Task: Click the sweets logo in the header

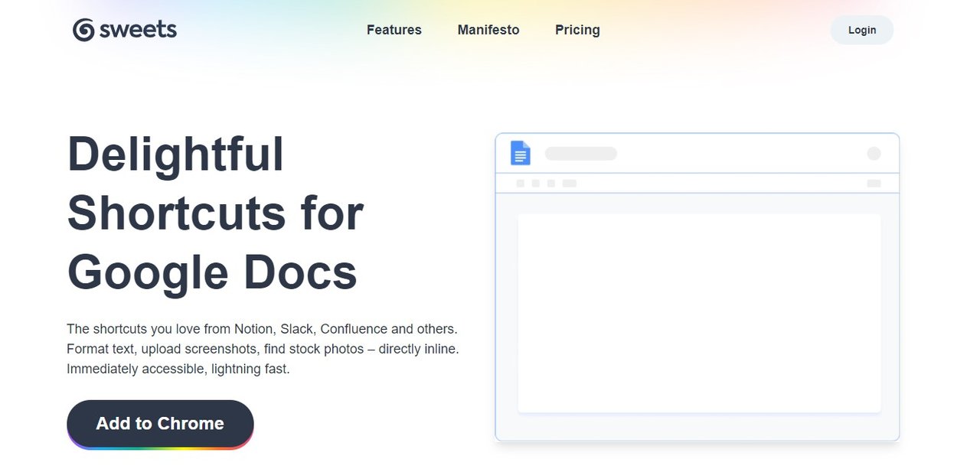Action: pyautogui.click(x=125, y=30)
